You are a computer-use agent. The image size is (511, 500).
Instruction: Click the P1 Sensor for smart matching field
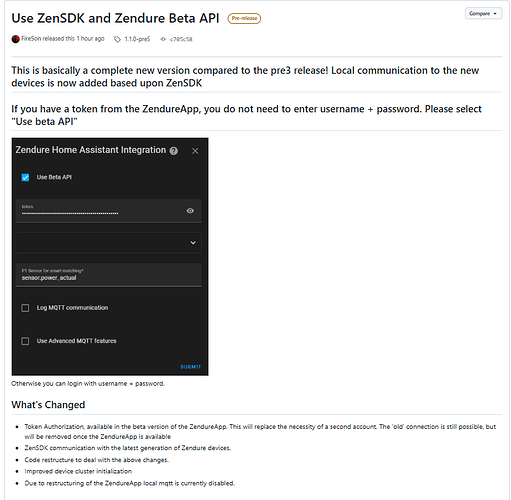click(x=108, y=275)
